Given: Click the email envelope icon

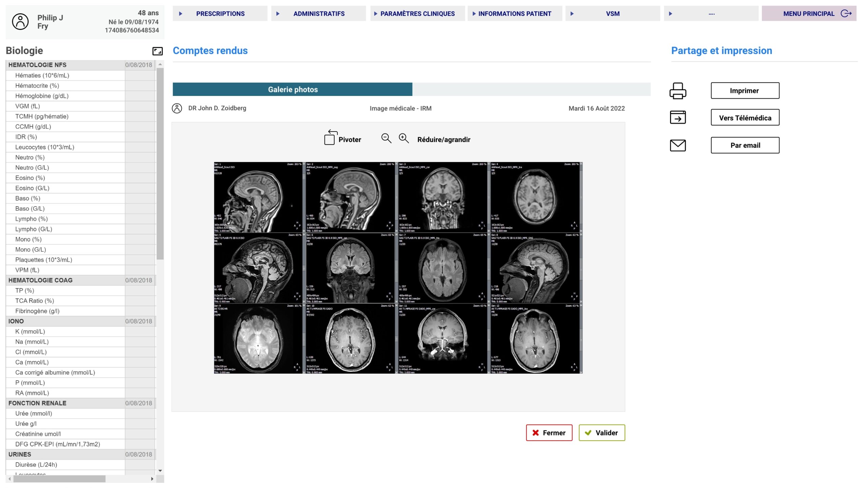Looking at the screenshot, I should 677,145.
